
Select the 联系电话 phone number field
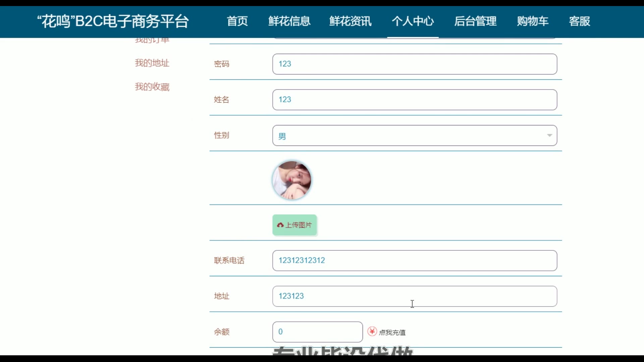[x=415, y=260]
